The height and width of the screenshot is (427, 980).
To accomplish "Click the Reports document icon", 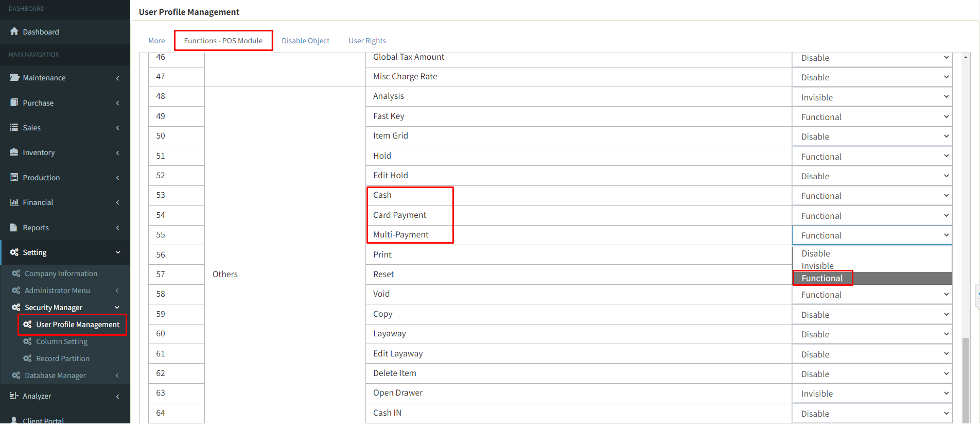I will 14,227.
